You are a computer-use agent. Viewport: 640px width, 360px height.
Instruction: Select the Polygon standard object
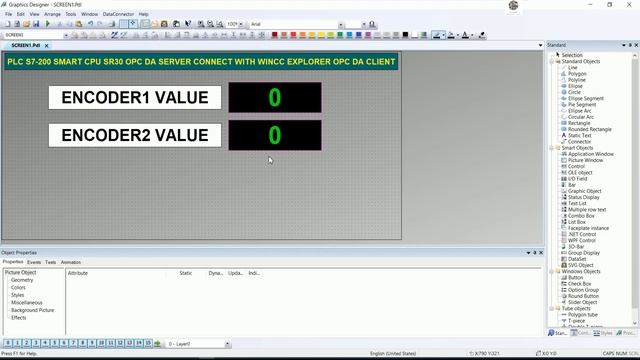tap(577, 73)
